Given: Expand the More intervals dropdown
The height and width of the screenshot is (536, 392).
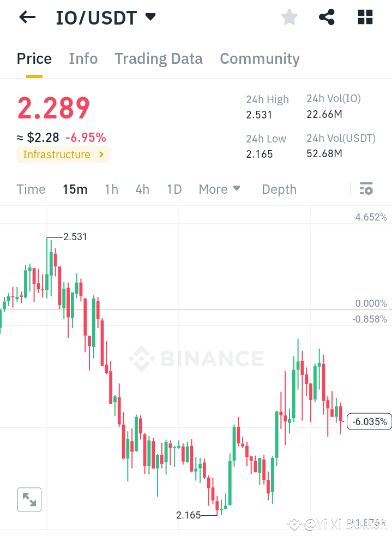Looking at the screenshot, I should click(x=219, y=189).
